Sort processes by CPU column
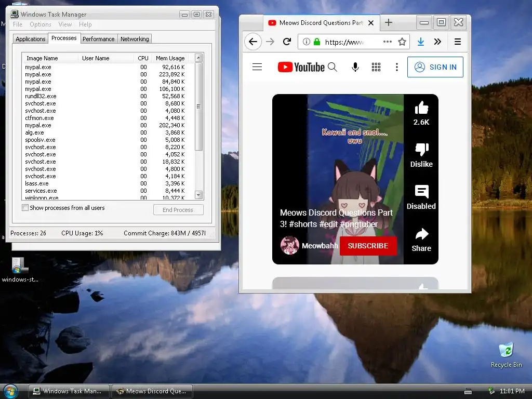This screenshot has height=399, width=532. (142, 58)
